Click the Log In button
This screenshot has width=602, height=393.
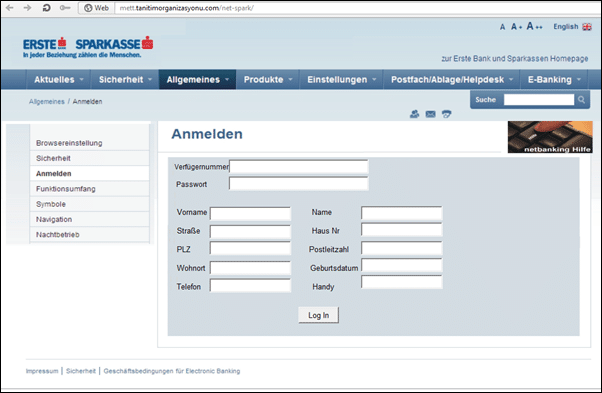pyautogui.click(x=318, y=315)
